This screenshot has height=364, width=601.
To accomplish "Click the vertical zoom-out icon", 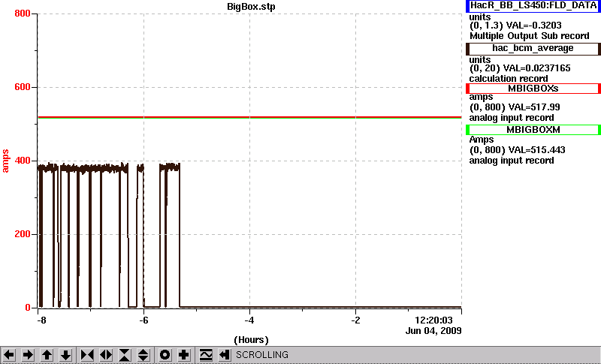I will 143,355.
